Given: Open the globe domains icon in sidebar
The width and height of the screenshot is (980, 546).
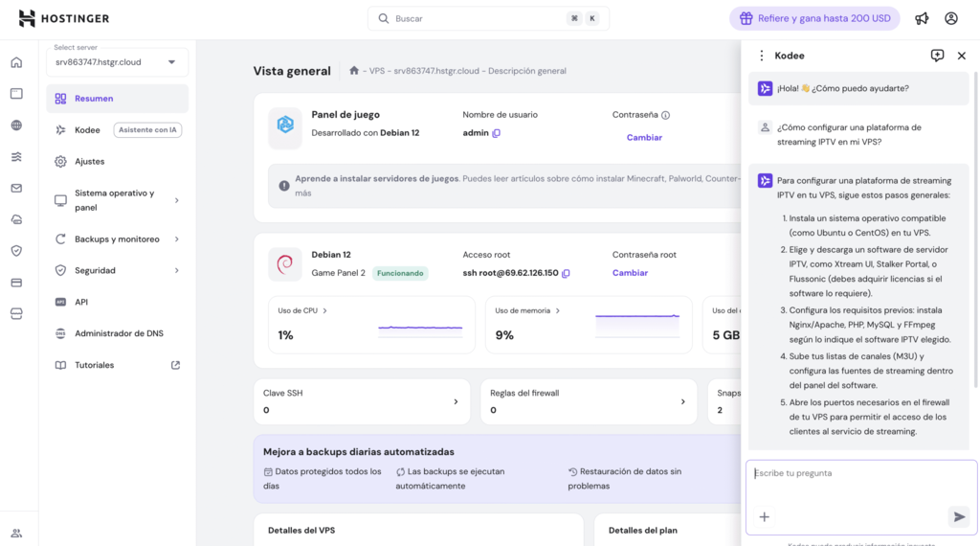Looking at the screenshot, I should pyautogui.click(x=16, y=125).
